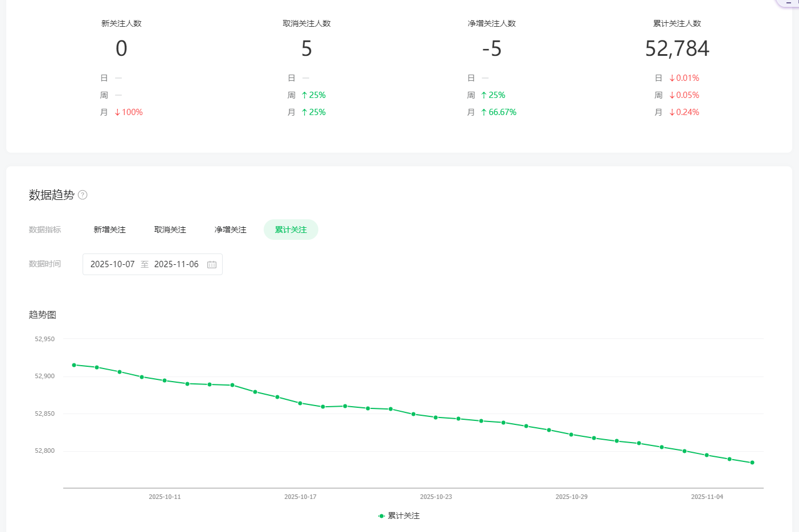Click the 52,784 cumulative followers figure
This screenshot has height=532, width=799.
click(x=677, y=48)
